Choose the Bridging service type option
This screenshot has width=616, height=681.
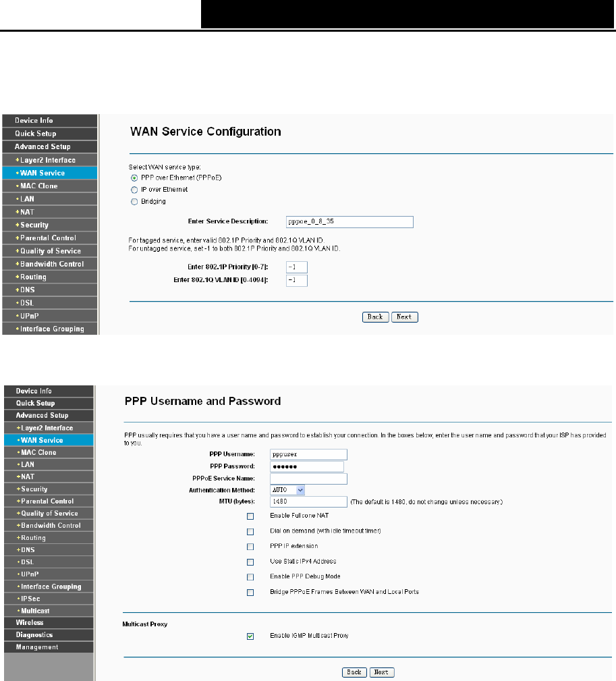coord(134,202)
